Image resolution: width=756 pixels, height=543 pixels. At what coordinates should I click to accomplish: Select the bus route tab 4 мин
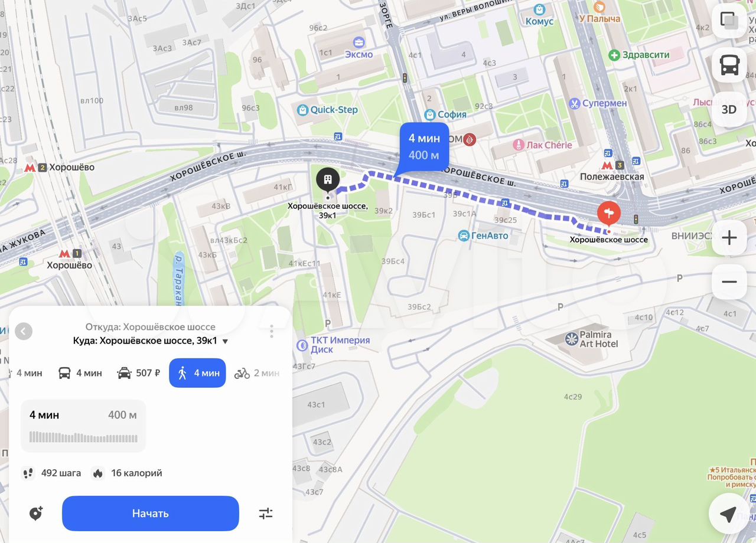coord(80,373)
